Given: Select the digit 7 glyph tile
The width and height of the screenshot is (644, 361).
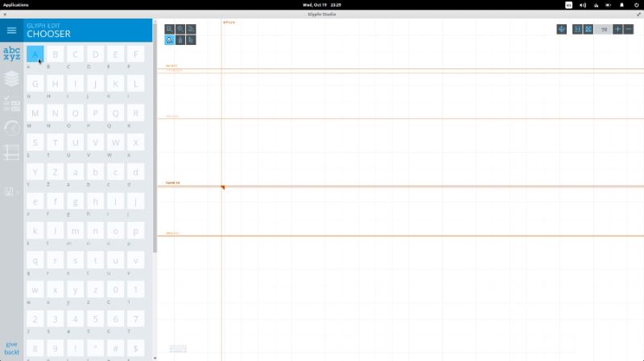Looking at the screenshot, I should click(135, 319).
